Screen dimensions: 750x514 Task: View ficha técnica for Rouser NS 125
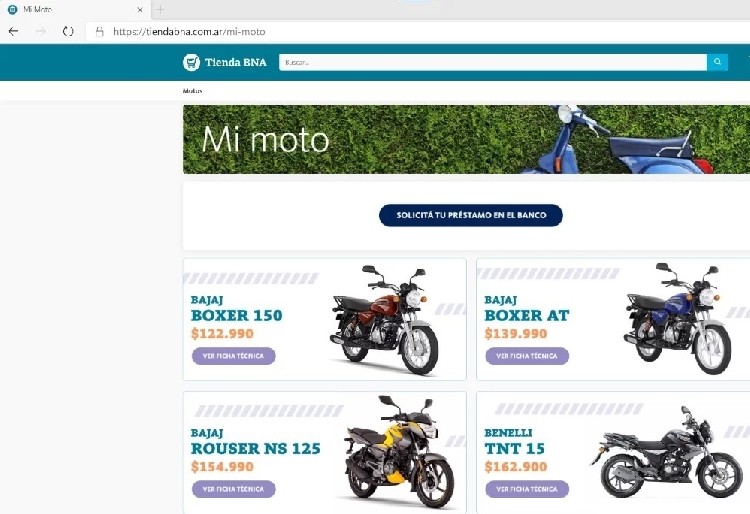tap(233, 489)
